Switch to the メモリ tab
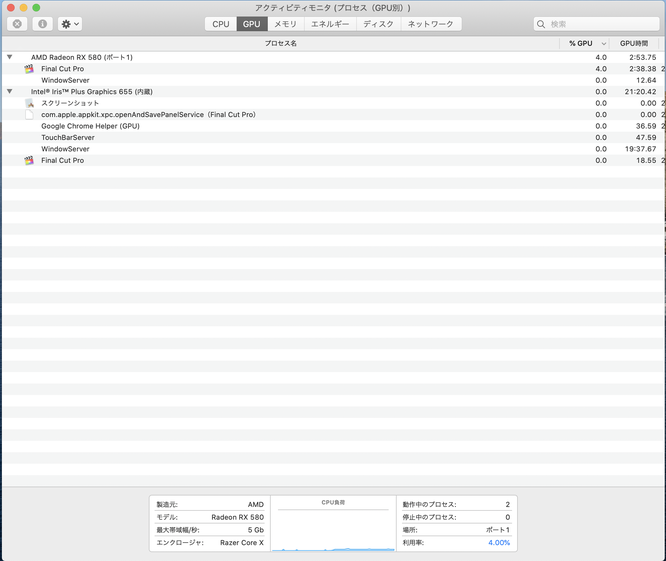The height and width of the screenshot is (561, 666). click(285, 24)
